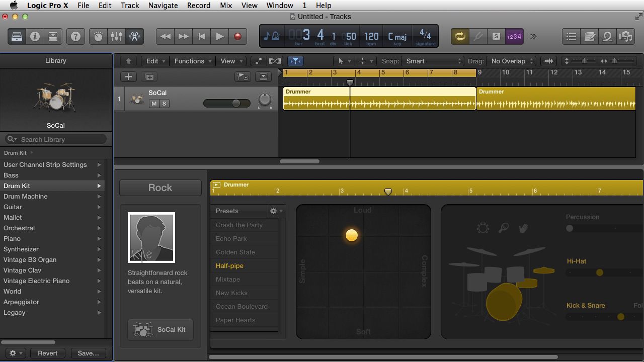Toggle the Solo S button in control bar
The height and width of the screenshot is (362, 644).
coord(496,36)
